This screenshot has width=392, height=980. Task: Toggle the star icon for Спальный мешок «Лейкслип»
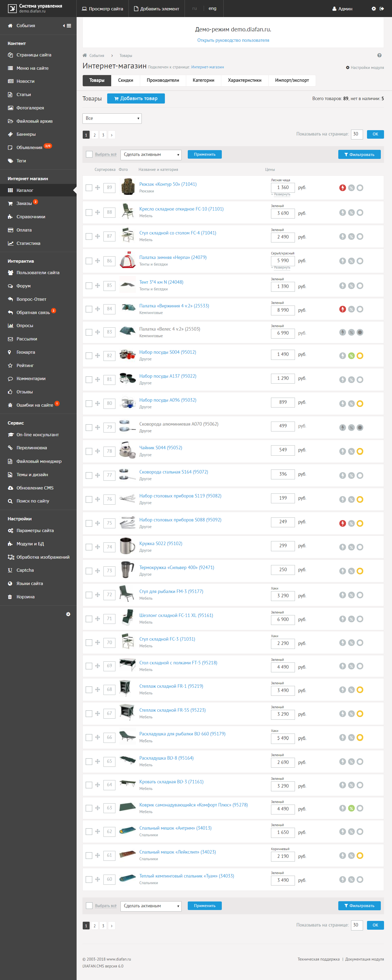(360, 856)
